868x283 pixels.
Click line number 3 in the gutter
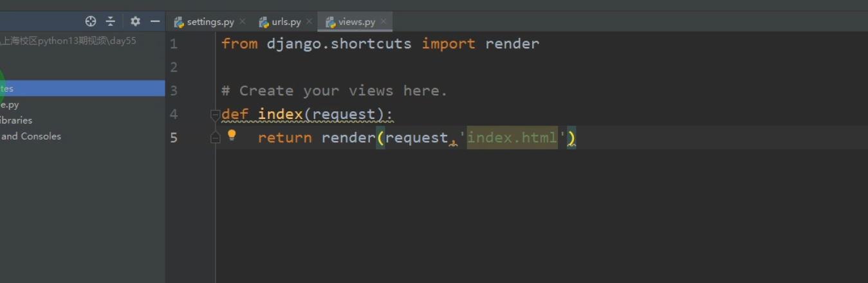174,91
